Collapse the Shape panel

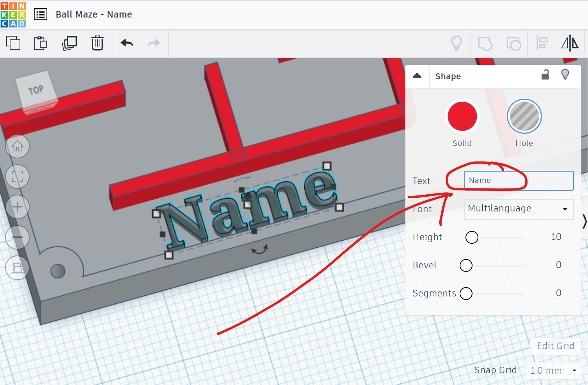tap(417, 76)
